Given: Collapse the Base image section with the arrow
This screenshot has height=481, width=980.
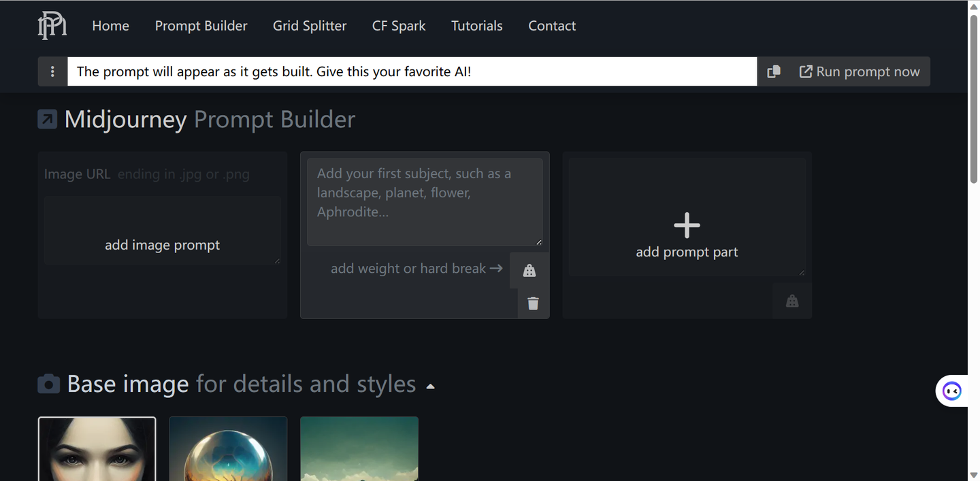Looking at the screenshot, I should [x=430, y=386].
